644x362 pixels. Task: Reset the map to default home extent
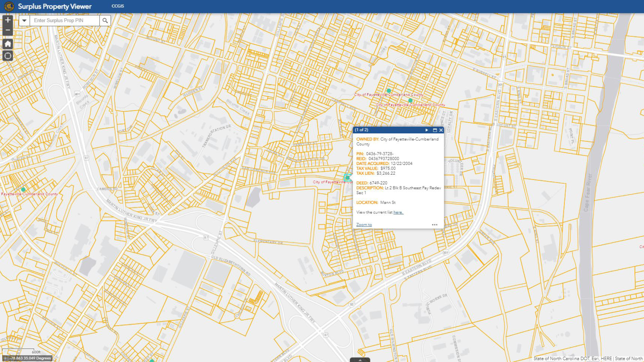[x=8, y=44]
